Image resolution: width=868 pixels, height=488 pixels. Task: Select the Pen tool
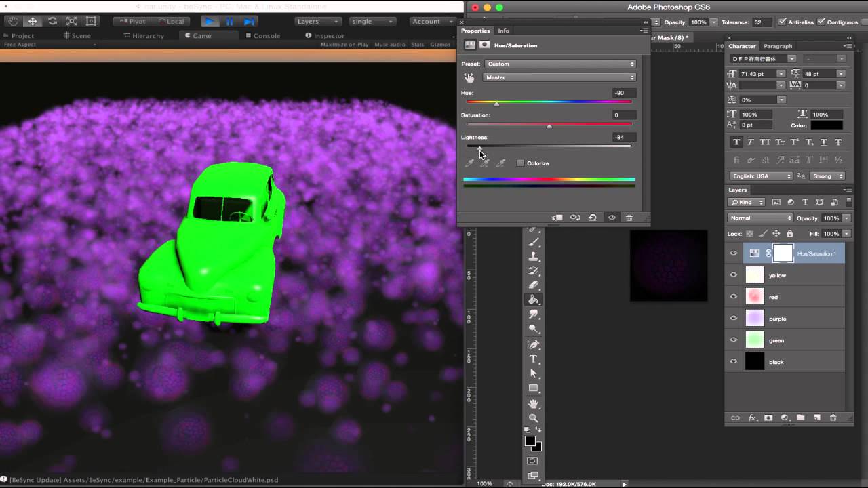pyautogui.click(x=534, y=345)
